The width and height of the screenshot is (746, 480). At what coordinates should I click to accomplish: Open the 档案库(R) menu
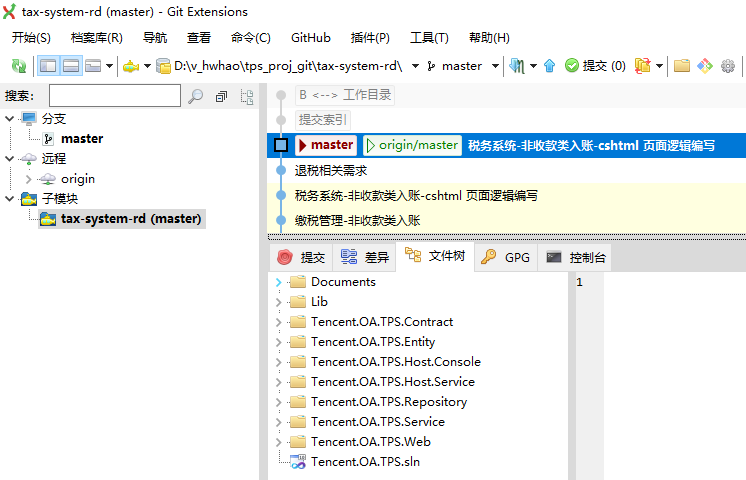tap(97, 38)
